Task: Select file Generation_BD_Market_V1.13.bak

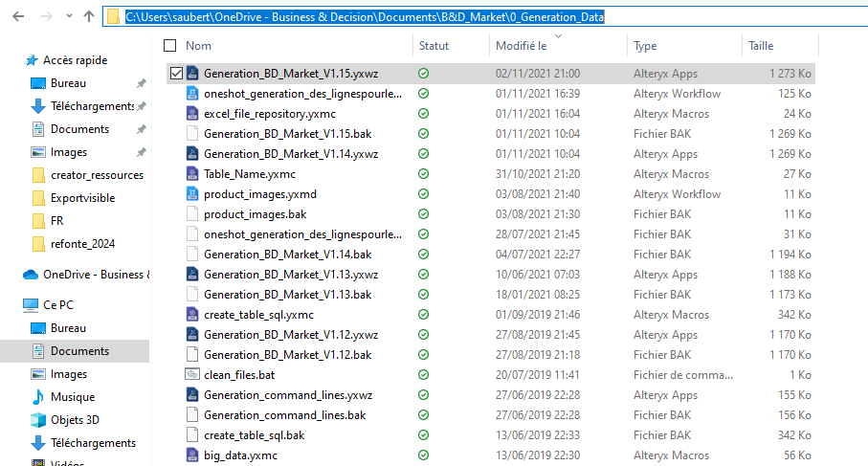Action: coord(287,295)
